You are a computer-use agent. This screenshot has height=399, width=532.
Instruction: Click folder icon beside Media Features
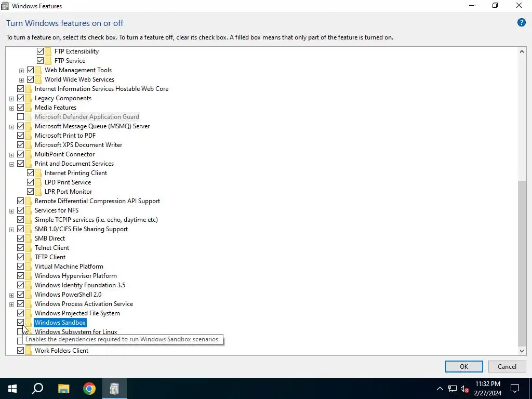pos(28,108)
